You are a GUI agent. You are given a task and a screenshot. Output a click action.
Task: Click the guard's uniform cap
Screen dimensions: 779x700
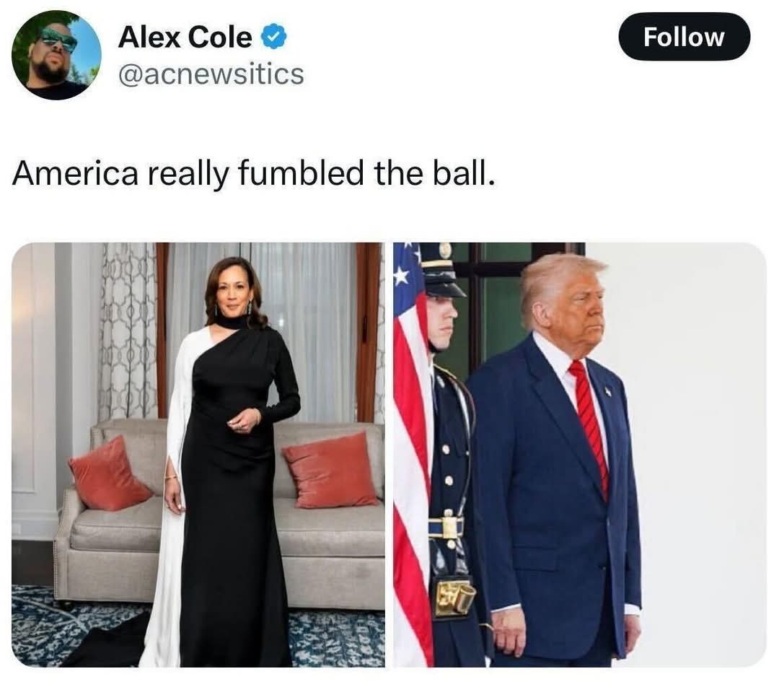(x=441, y=270)
